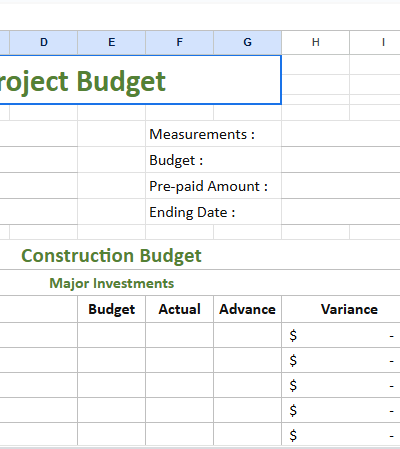Select column H header
This screenshot has height=449, width=400.
(x=316, y=42)
